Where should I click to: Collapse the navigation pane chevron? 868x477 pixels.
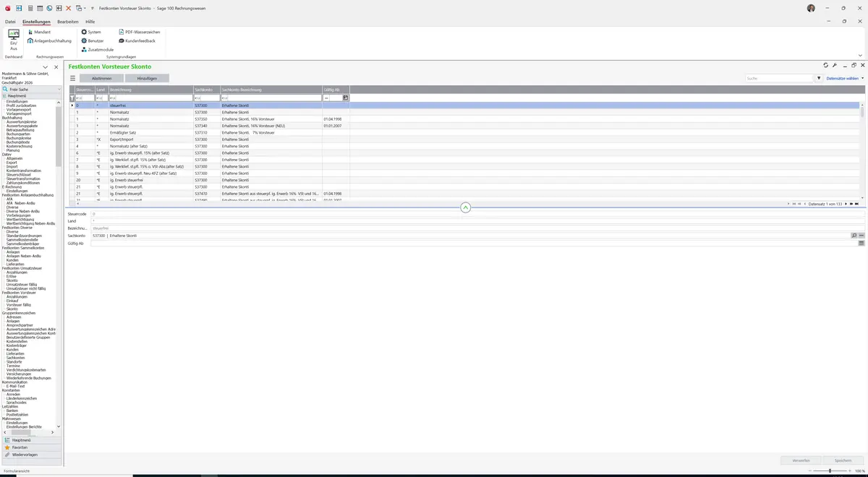tap(45, 67)
